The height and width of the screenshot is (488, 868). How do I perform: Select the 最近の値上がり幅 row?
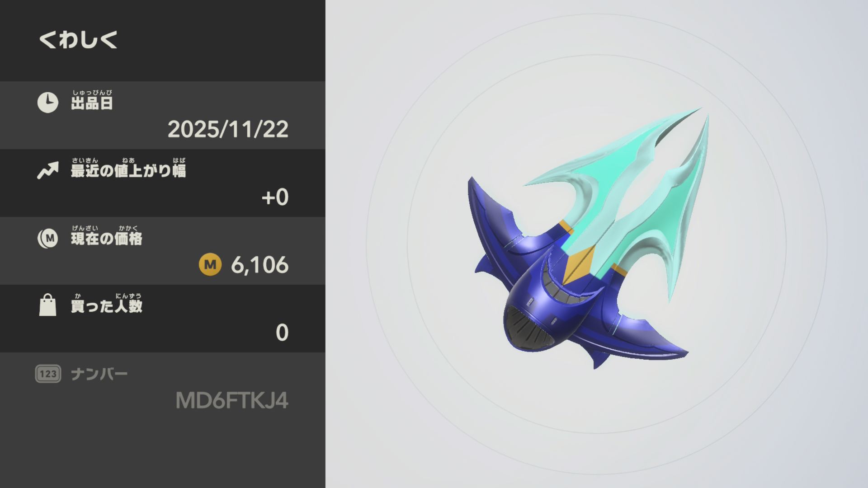click(x=163, y=183)
